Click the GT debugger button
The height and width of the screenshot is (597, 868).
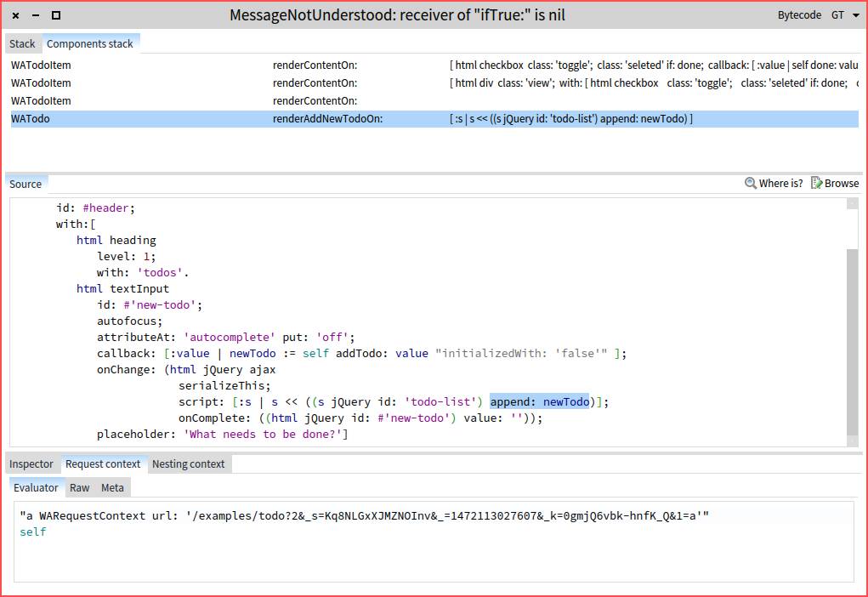(837, 15)
